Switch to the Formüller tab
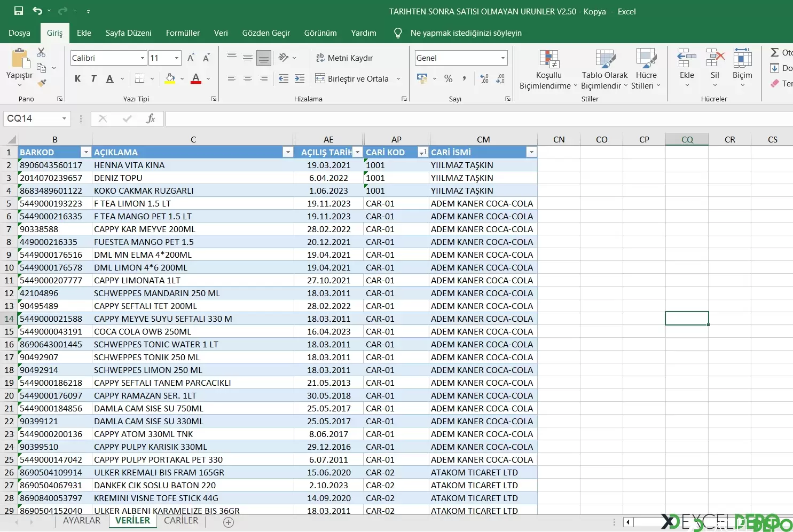The image size is (793, 532). click(183, 33)
